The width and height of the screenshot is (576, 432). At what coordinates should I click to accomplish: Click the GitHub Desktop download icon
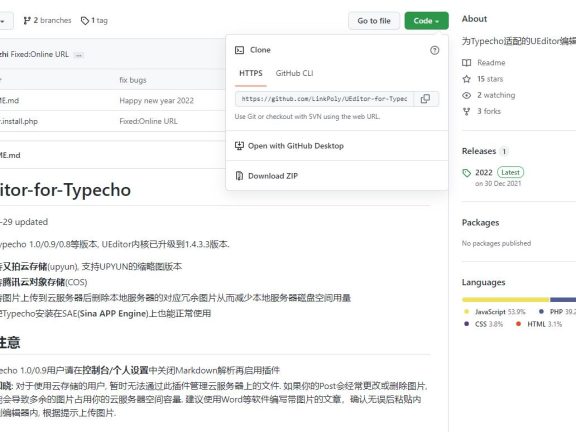(239, 146)
